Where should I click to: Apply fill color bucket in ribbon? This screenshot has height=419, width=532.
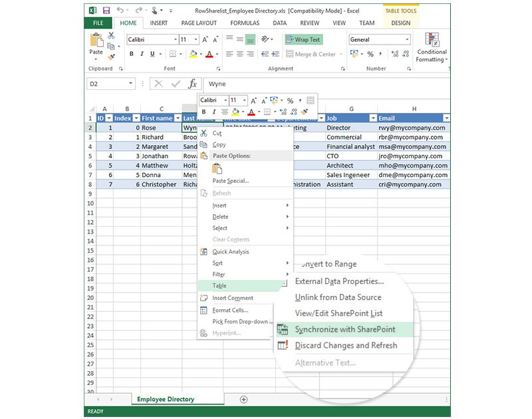pos(194,54)
